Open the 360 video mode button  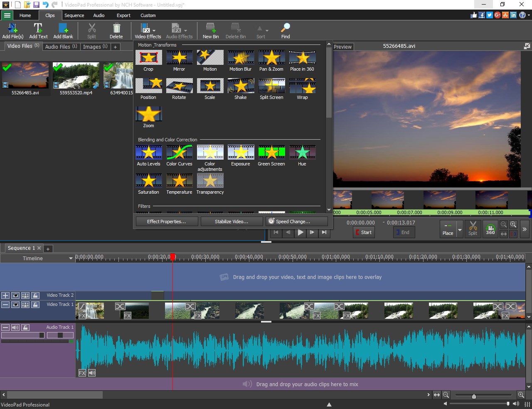click(x=490, y=229)
